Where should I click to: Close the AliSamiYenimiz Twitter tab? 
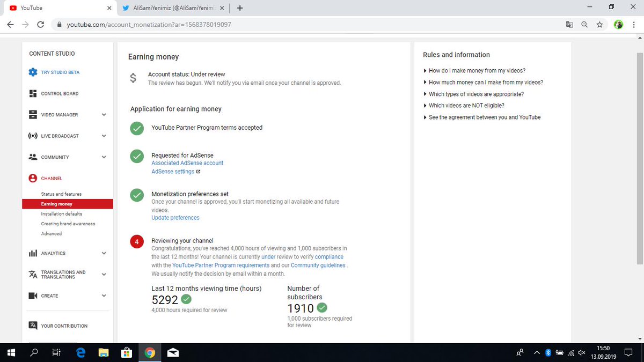coord(222,8)
